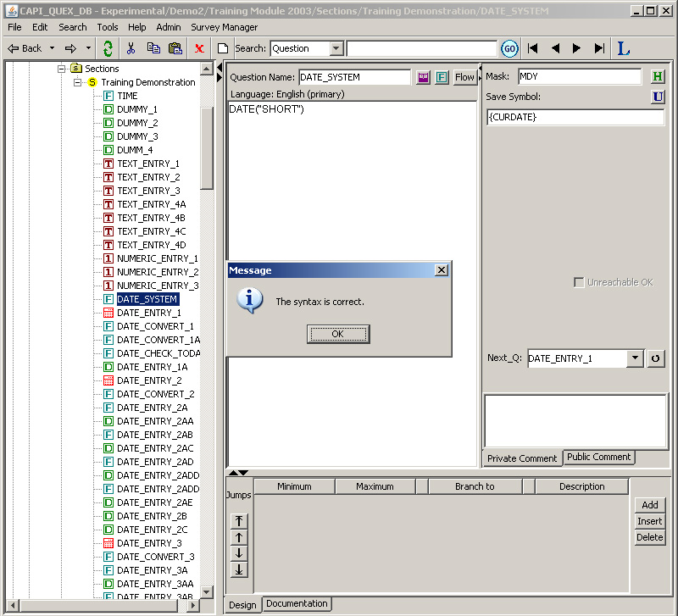Click the Insert jump button
The width and height of the screenshot is (678, 616).
(649, 521)
